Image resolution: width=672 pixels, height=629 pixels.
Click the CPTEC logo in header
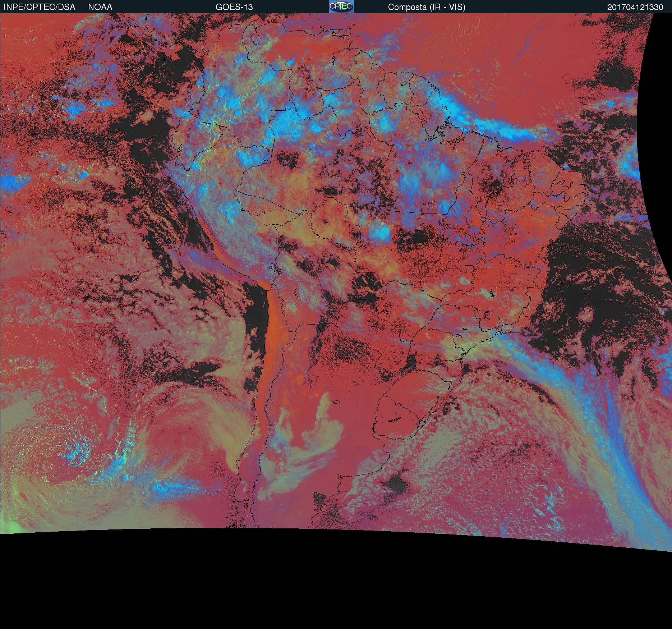click(341, 6)
